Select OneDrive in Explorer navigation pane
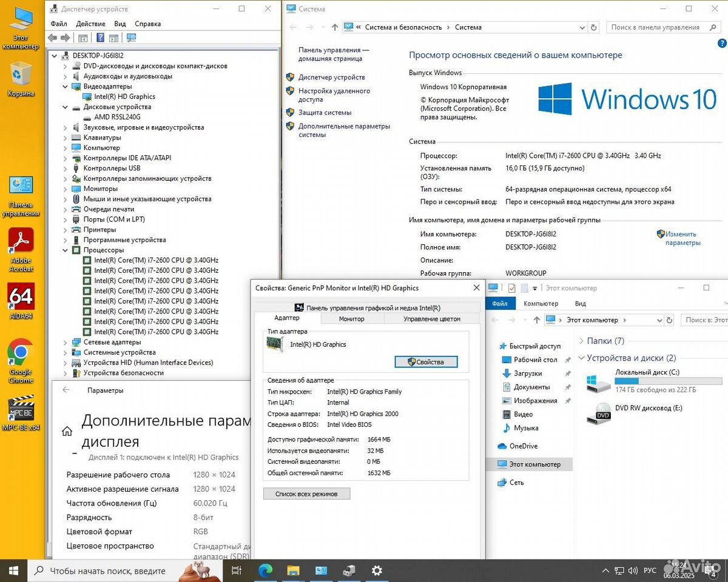 tap(523, 446)
